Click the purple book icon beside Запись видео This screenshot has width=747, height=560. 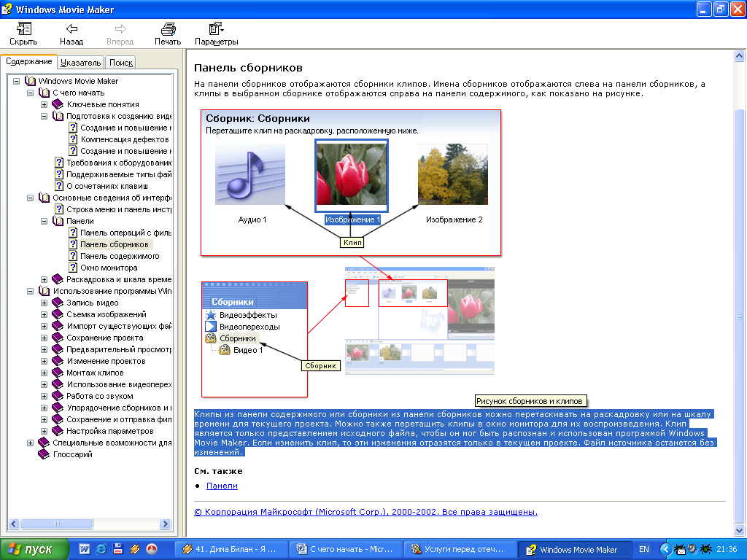point(58,303)
